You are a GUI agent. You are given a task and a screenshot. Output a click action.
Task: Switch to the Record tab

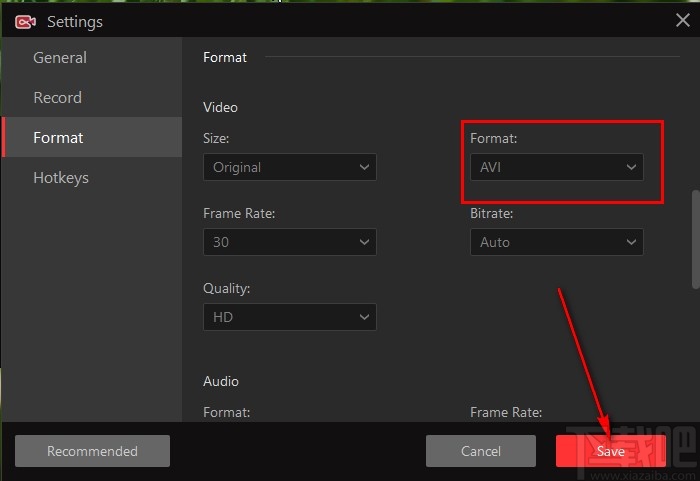point(58,98)
